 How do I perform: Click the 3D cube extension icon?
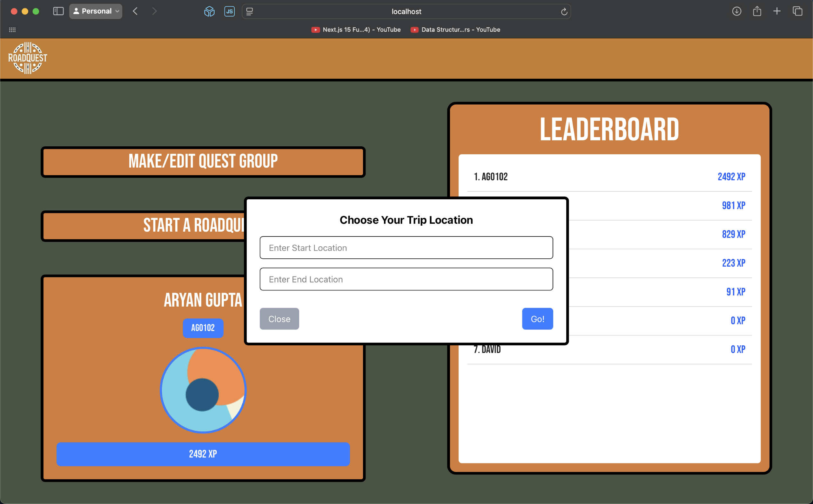(x=209, y=12)
